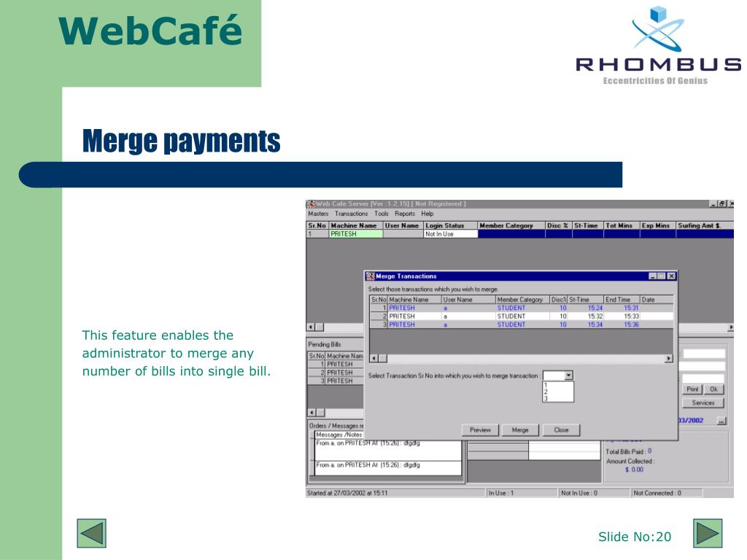This screenshot has height=560, width=747.
Task: Open the Reports menu
Action: pyautogui.click(x=404, y=214)
